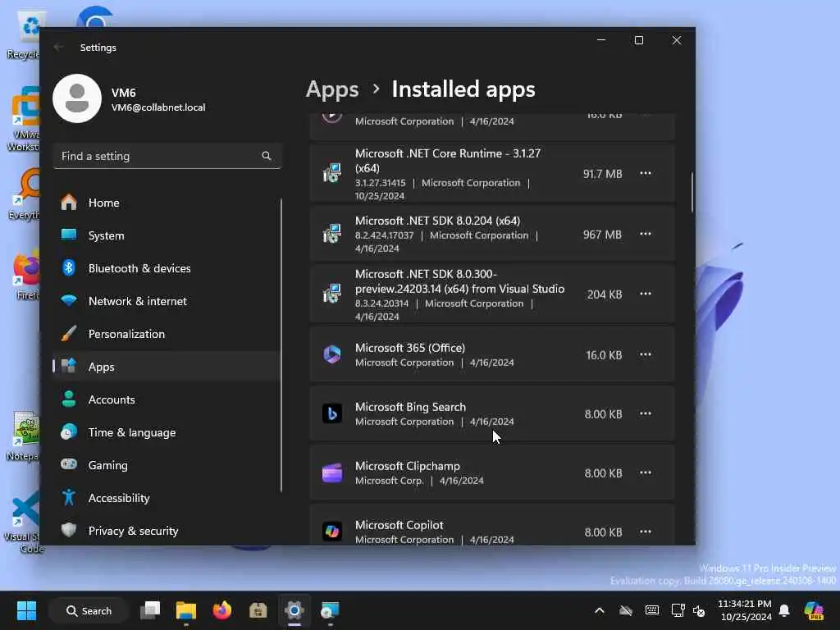Open more options for Microsoft Clipchamp

tap(645, 472)
